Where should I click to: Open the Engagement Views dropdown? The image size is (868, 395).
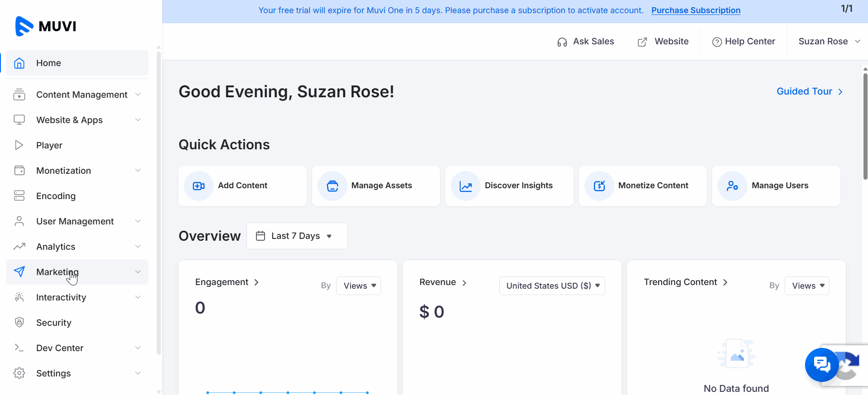point(359,286)
